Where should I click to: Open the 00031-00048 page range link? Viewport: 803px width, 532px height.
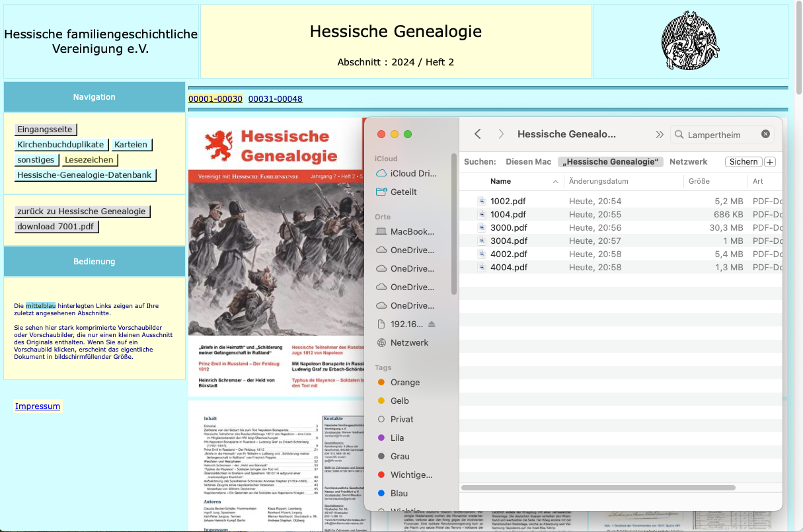(276, 99)
